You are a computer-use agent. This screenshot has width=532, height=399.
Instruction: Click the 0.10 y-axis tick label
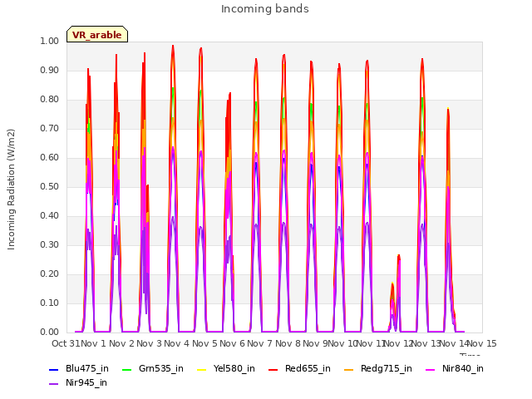[x=50, y=303]
